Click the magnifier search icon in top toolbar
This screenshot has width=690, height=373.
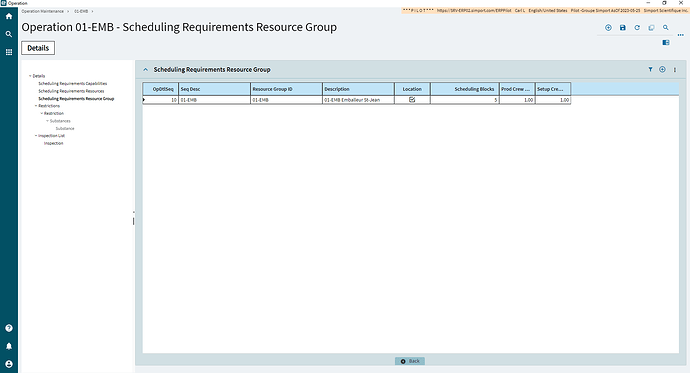point(666,27)
